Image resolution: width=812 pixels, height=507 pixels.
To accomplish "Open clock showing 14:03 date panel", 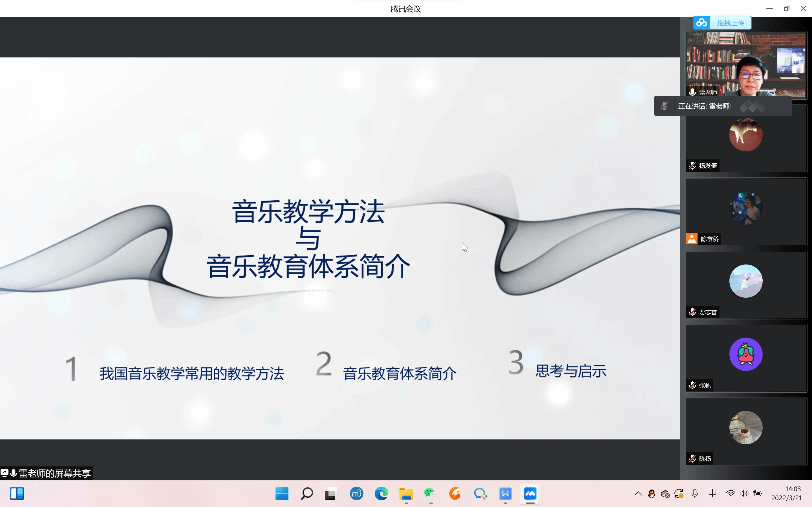I will [786, 493].
